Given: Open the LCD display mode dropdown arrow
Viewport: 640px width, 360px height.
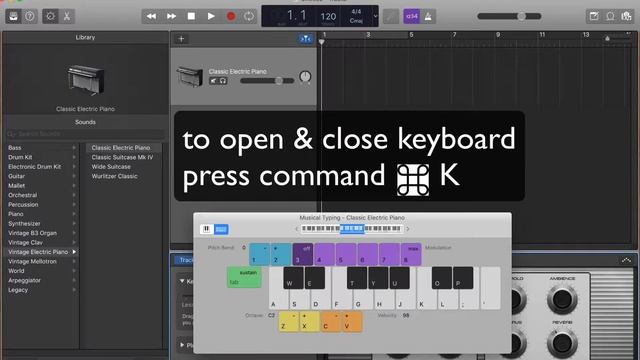Looking at the screenshot, I should click(375, 16).
